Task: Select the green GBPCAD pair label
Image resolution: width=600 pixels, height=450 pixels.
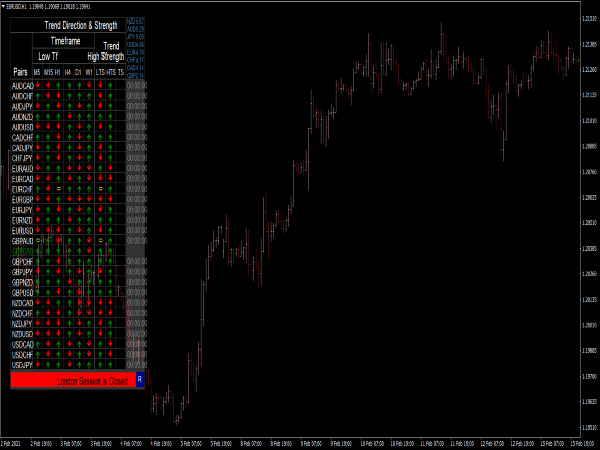Action: tap(23, 251)
